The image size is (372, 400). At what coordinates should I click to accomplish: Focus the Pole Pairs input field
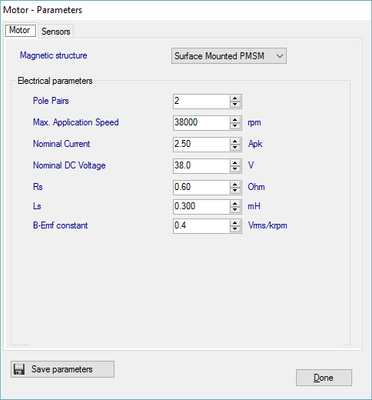(x=201, y=101)
